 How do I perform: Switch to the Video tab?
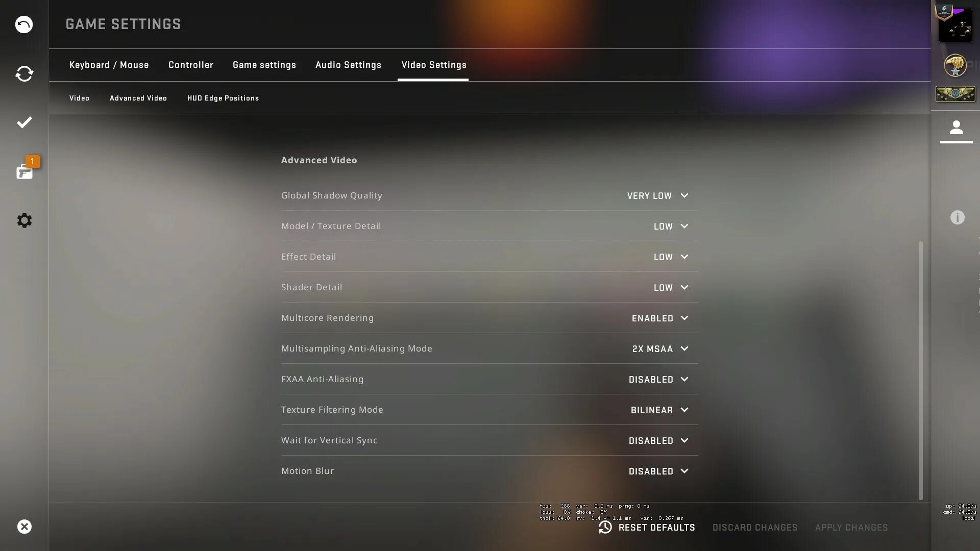[80, 98]
